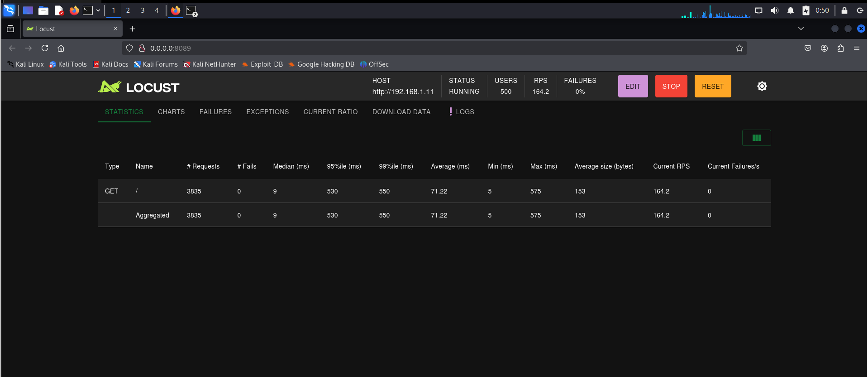This screenshot has height=377, width=868.
Task: Open the Logs tab
Action: click(x=462, y=112)
